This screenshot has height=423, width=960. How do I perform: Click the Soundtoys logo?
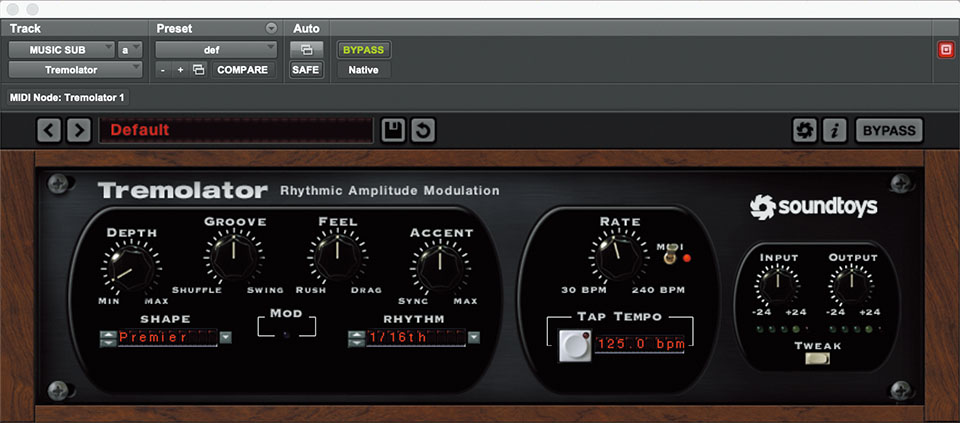[813, 207]
